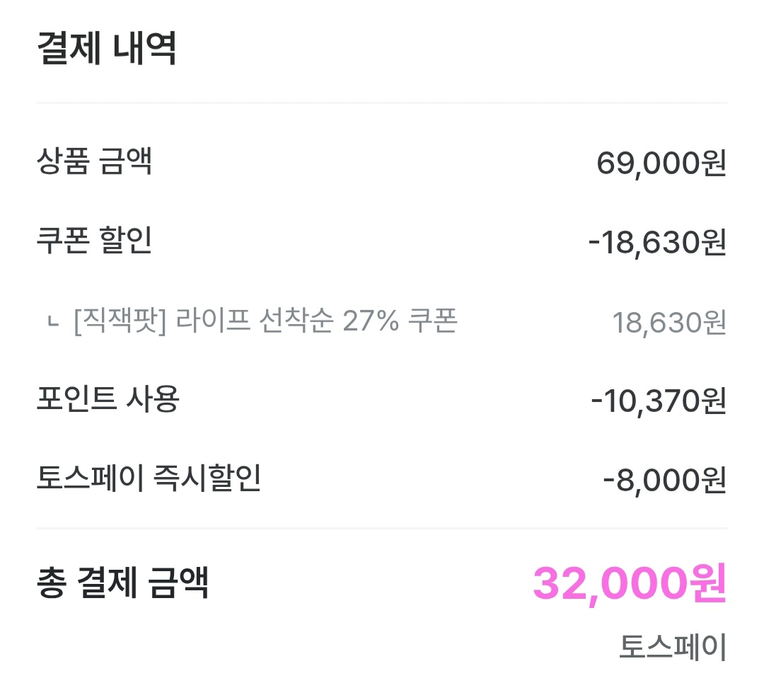Select the 쿠폰 할인 label
The image size is (764, 700).
click(x=94, y=241)
